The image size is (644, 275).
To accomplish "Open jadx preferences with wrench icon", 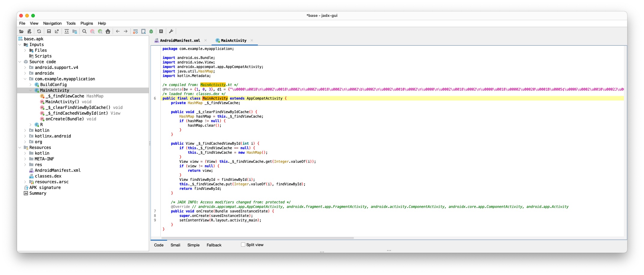I will (171, 31).
